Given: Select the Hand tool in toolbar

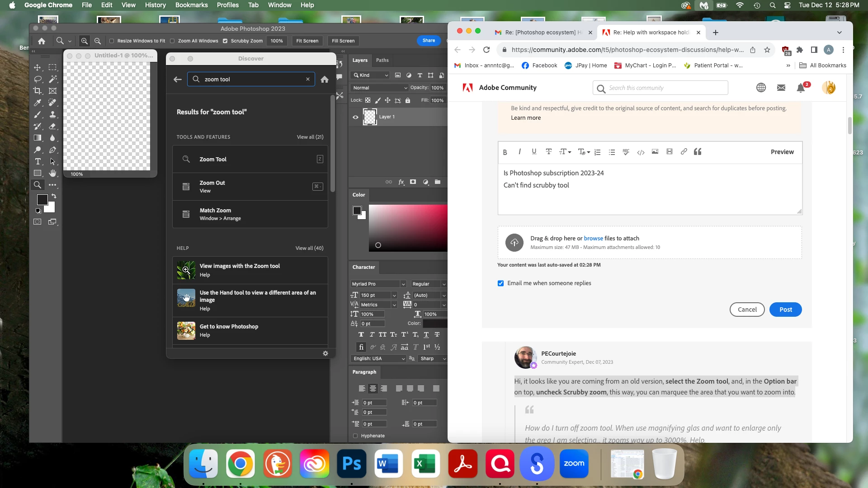Looking at the screenshot, I should (x=53, y=174).
